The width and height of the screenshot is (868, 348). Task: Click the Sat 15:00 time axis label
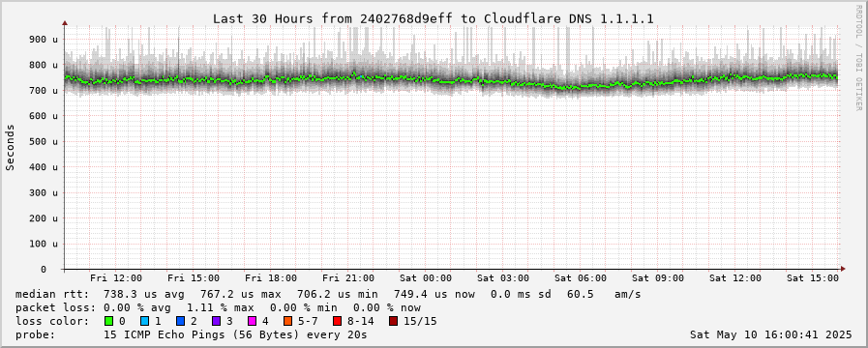point(813,278)
